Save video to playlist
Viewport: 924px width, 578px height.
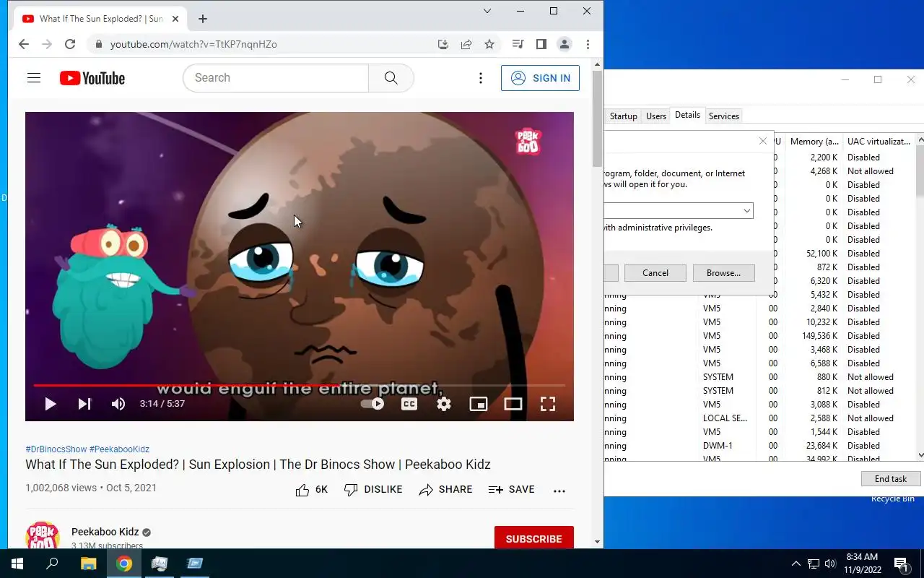511,489
